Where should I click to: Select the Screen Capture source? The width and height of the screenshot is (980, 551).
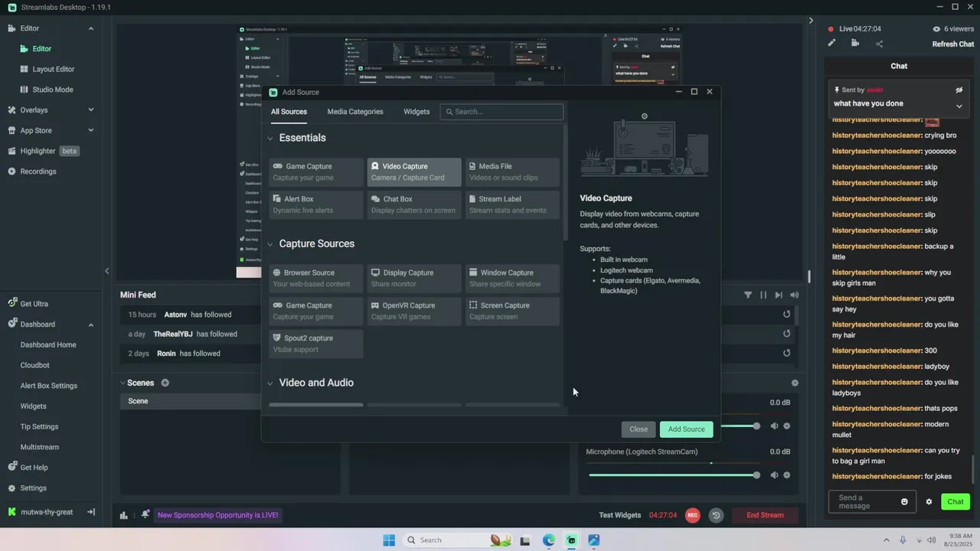(x=512, y=311)
